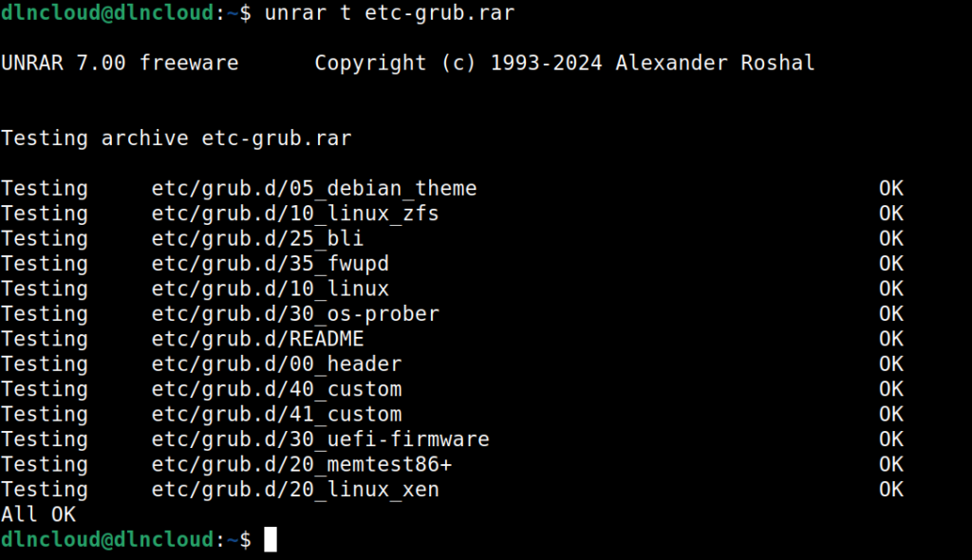
Task: Click the OK status for 05_debian_theme
Action: pos(890,188)
